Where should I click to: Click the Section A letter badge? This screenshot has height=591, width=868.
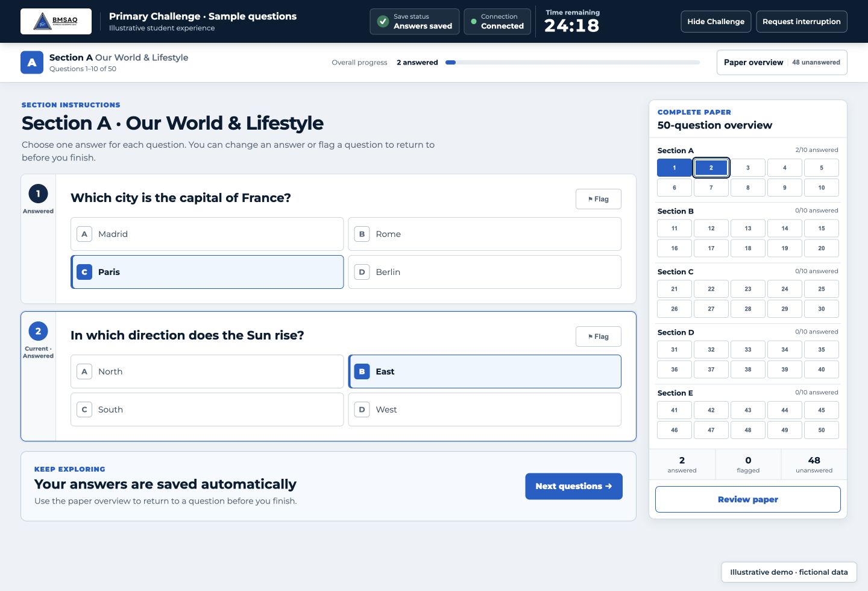[32, 62]
